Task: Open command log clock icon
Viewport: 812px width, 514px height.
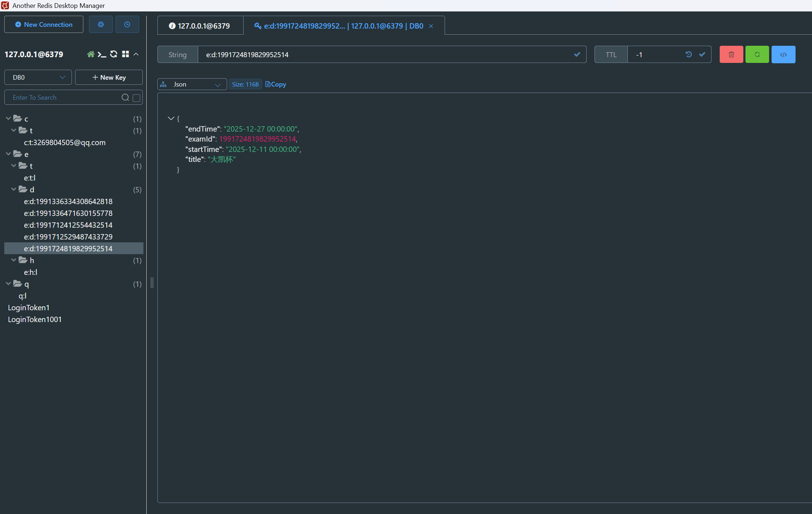Action: coord(127,24)
